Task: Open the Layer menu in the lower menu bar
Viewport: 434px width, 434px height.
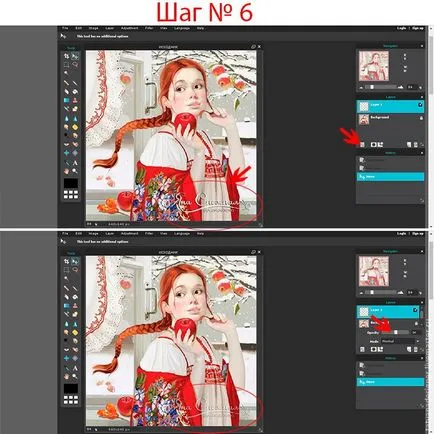Action: (110, 234)
